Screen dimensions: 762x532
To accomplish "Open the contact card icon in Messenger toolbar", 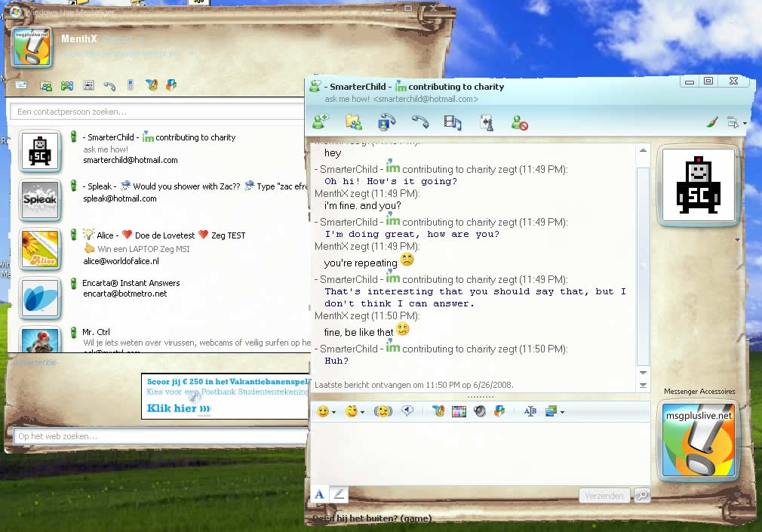I will point(88,85).
